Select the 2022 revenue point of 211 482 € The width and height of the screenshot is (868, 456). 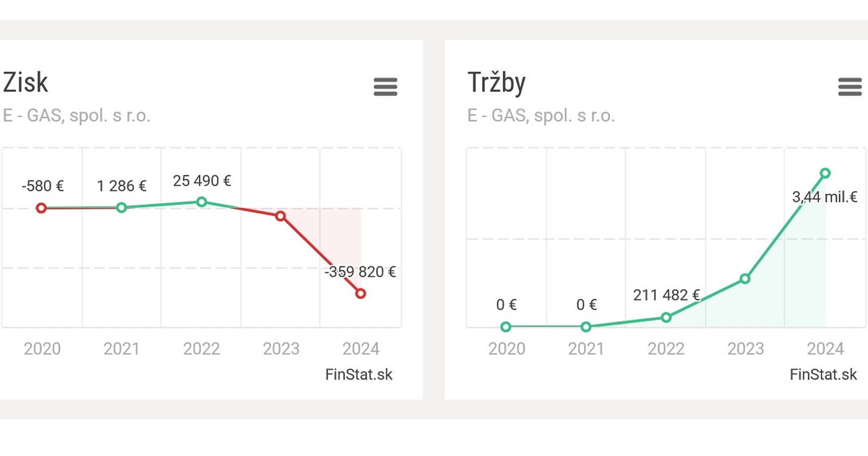[x=666, y=318]
